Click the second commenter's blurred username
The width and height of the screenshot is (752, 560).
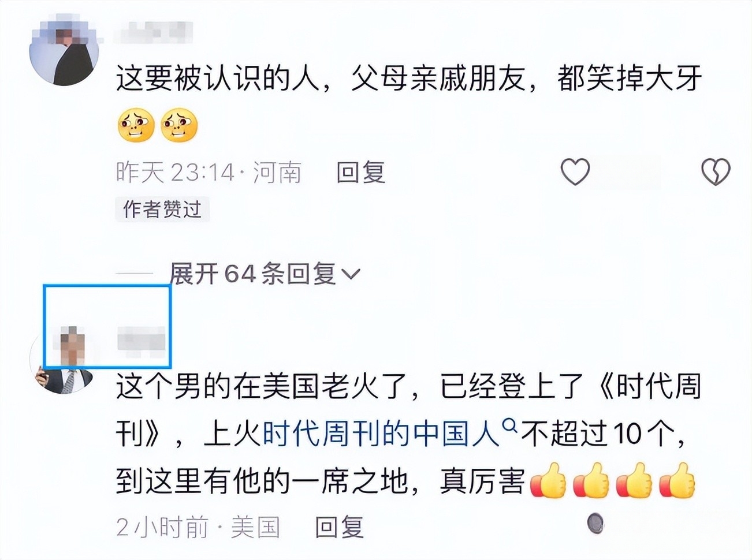click(x=142, y=339)
